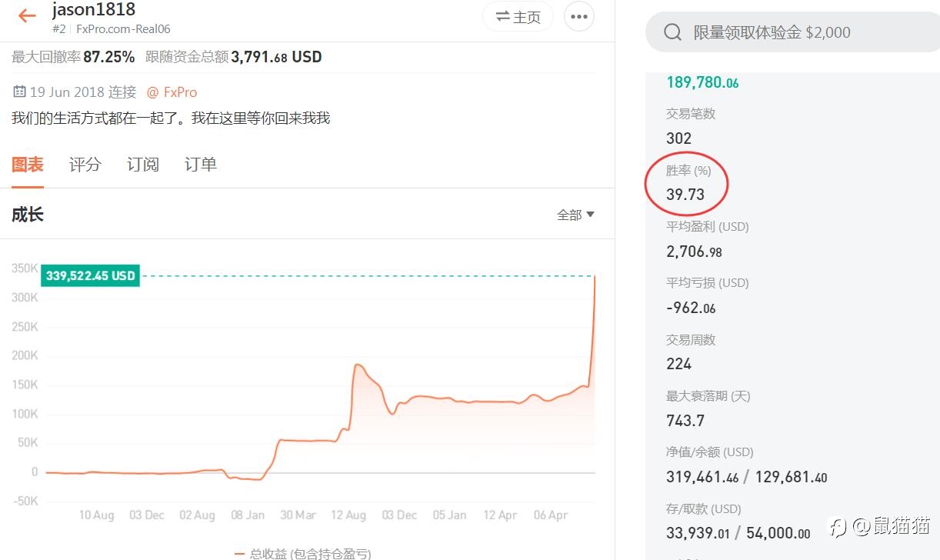940x560 pixels.
Task: Click the 30 Mar x-axis date label
Action: [298, 515]
